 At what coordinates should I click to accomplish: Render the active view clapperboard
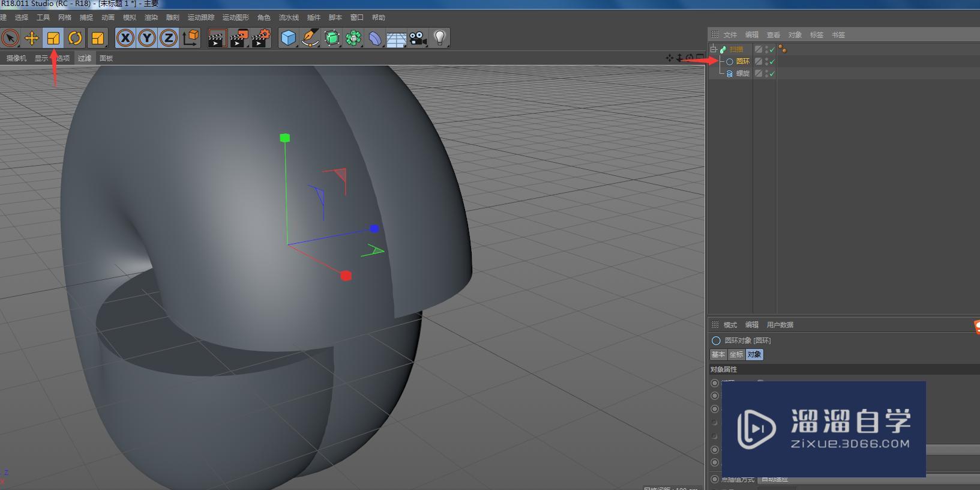[217, 38]
